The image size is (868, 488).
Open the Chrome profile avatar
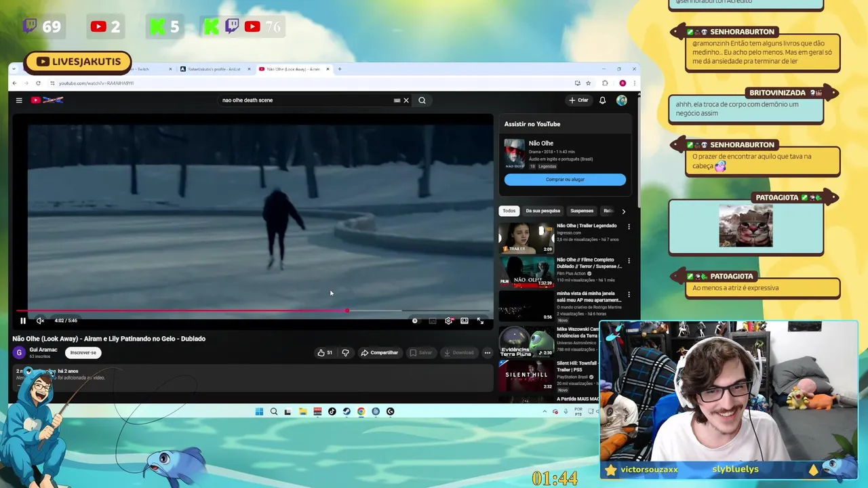tap(623, 83)
